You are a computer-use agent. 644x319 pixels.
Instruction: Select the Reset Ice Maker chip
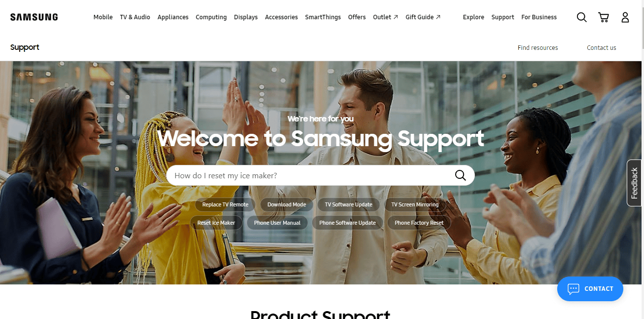coord(216,223)
